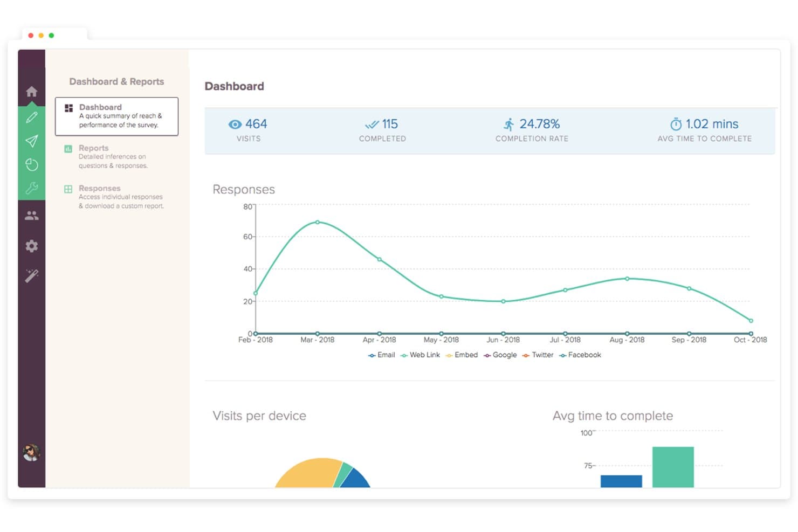Click the Oct - 2018 Web Link data point

(x=751, y=321)
